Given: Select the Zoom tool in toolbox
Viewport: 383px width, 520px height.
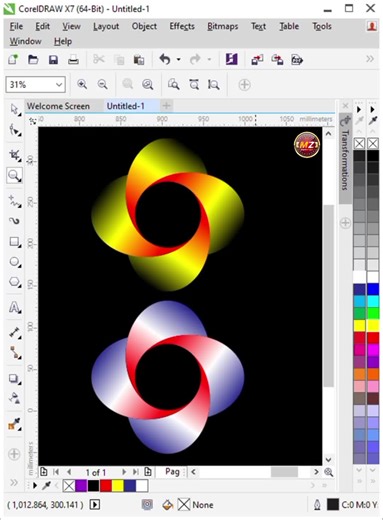Looking at the screenshot, I should [x=14, y=175].
